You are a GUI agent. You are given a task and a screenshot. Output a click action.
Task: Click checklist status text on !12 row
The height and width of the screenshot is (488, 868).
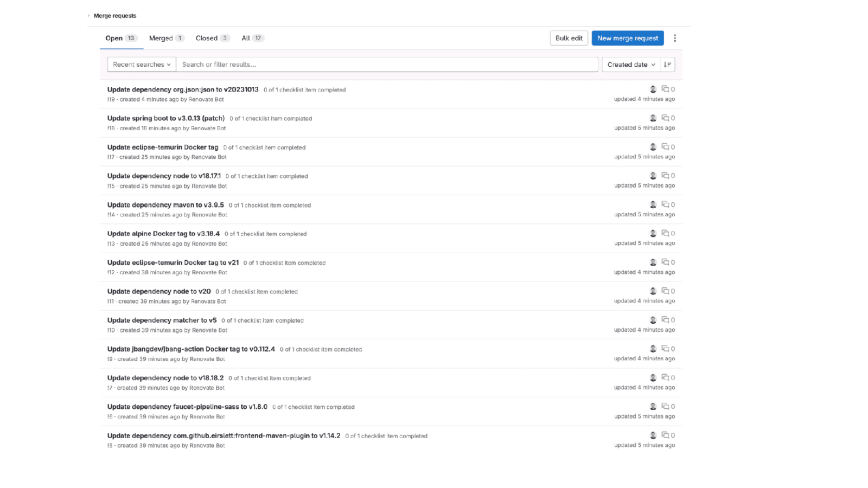[284, 263]
